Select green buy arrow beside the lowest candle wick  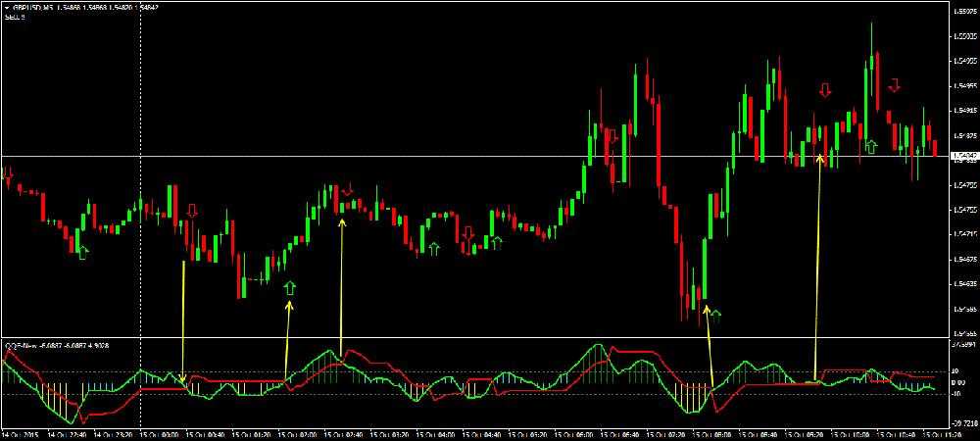coord(715,314)
